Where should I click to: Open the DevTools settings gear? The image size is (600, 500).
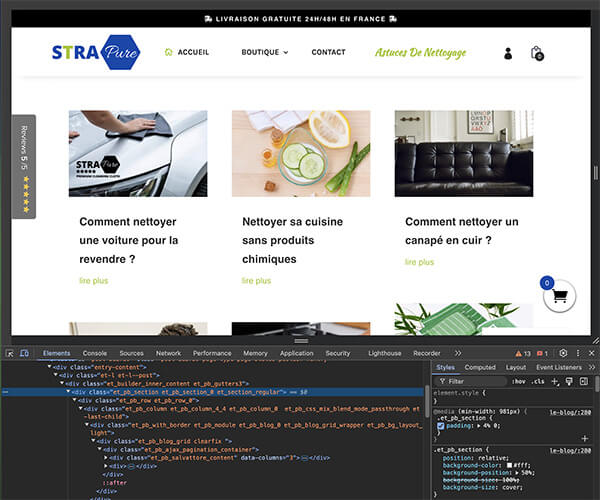click(563, 353)
